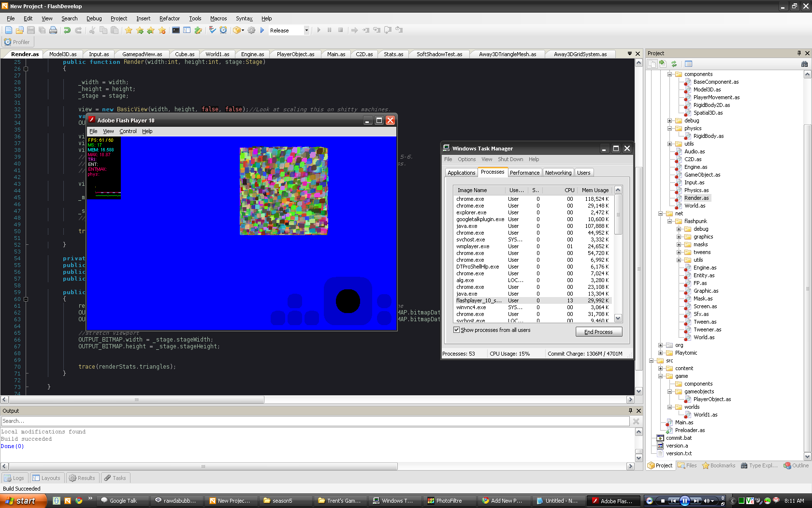This screenshot has height=508, width=812.
Task: Click the End Process button
Action: [x=598, y=332]
